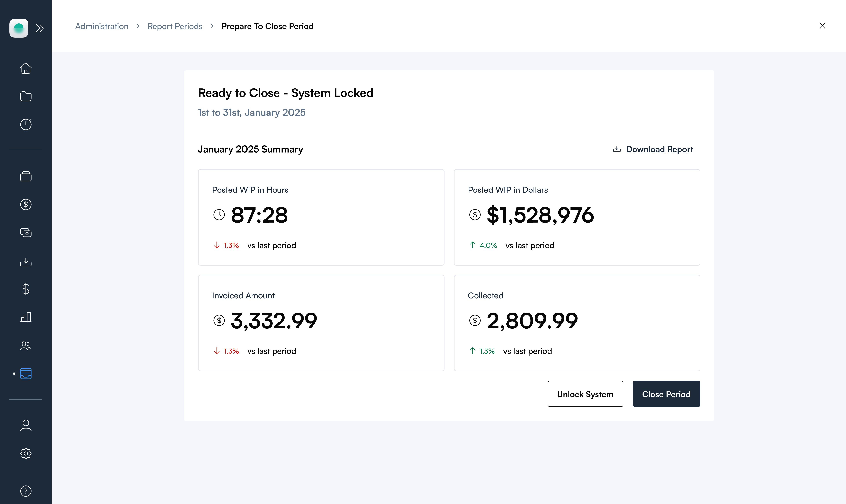
Task: Click Download Report
Action: 653,149
